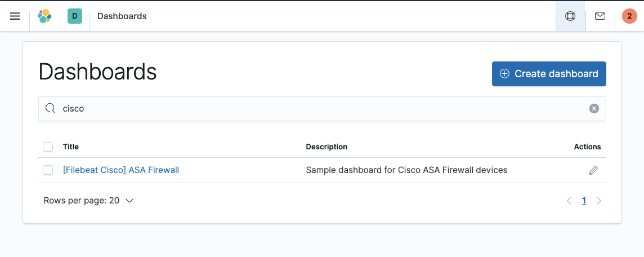The image size is (644, 257).
Task: Open the hamburger navigation menu
Action: [x=15, y=16]
